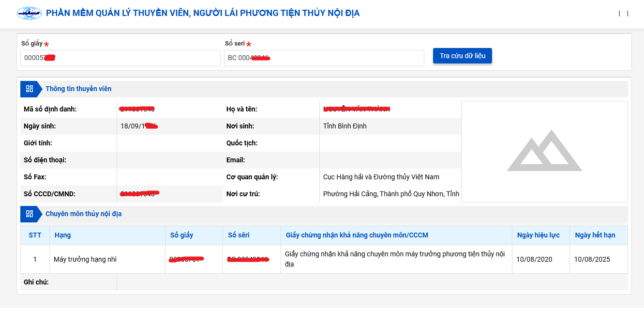Click the expiration date '10/08/2025' cell
The width and height of the screenshot is (644, 314).
[591, 259]
